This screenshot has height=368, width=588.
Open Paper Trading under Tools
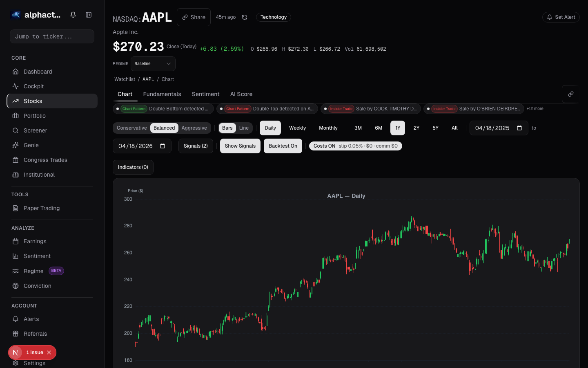[41, 208]
